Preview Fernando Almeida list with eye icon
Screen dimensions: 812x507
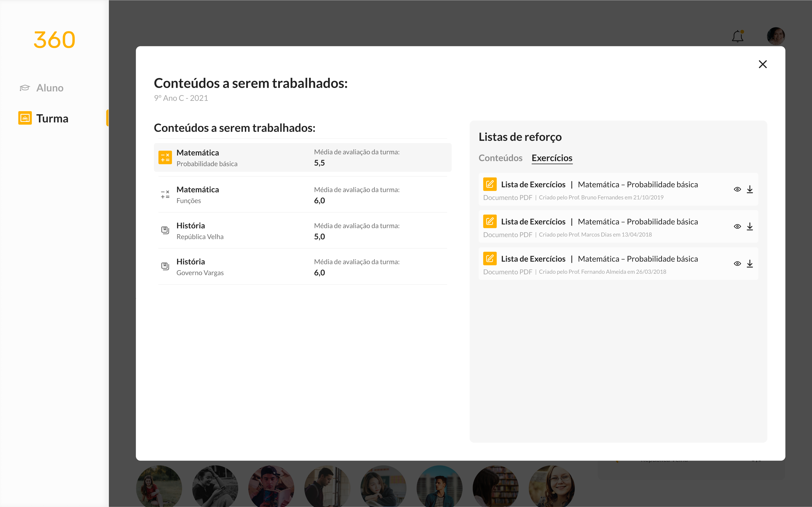tap(737, 264)
